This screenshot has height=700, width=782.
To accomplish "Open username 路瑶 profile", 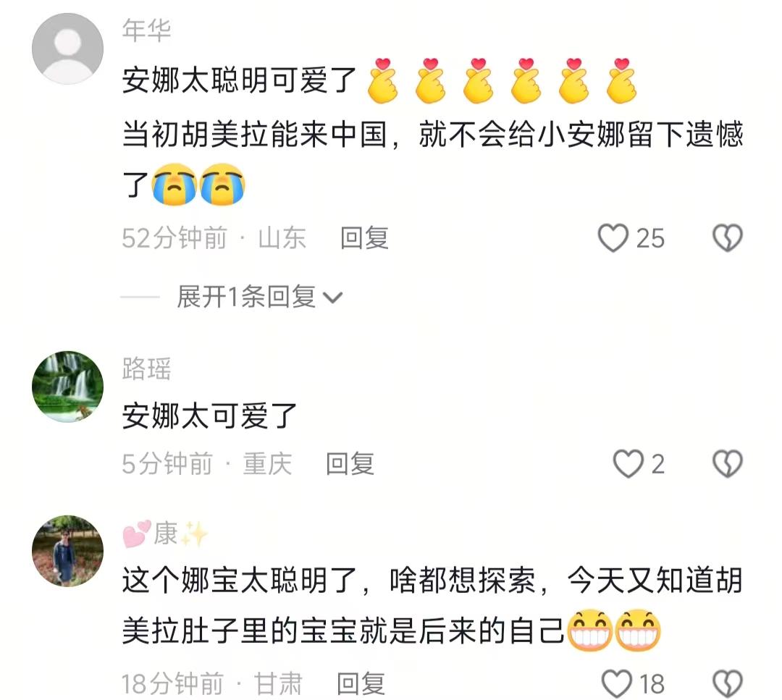I will [x=146, y=369].
